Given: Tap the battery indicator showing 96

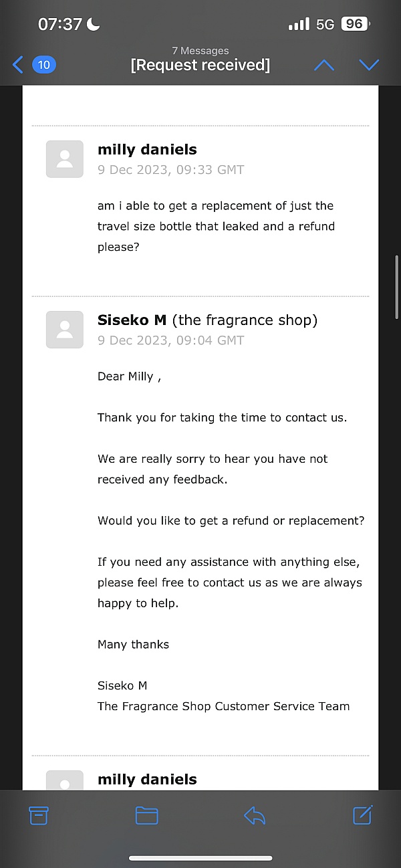Looking at the screenshot, I should [x=354, y=23].
